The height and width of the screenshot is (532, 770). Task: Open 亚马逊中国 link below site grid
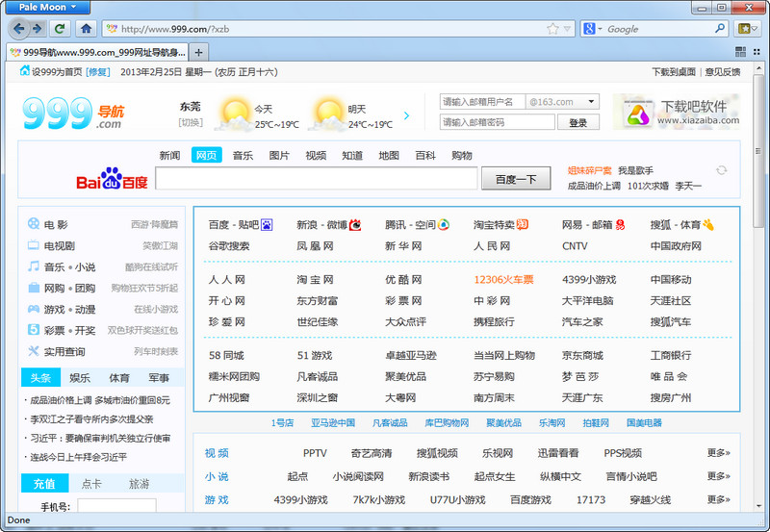(333, 422)
